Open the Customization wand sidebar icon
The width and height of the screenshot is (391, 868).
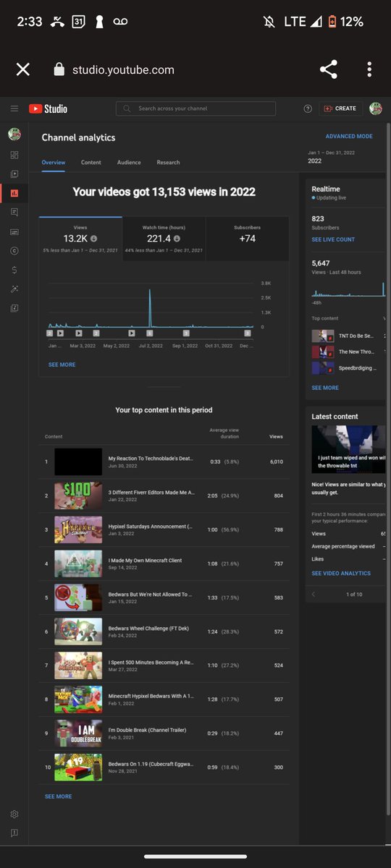click(14, 289)
